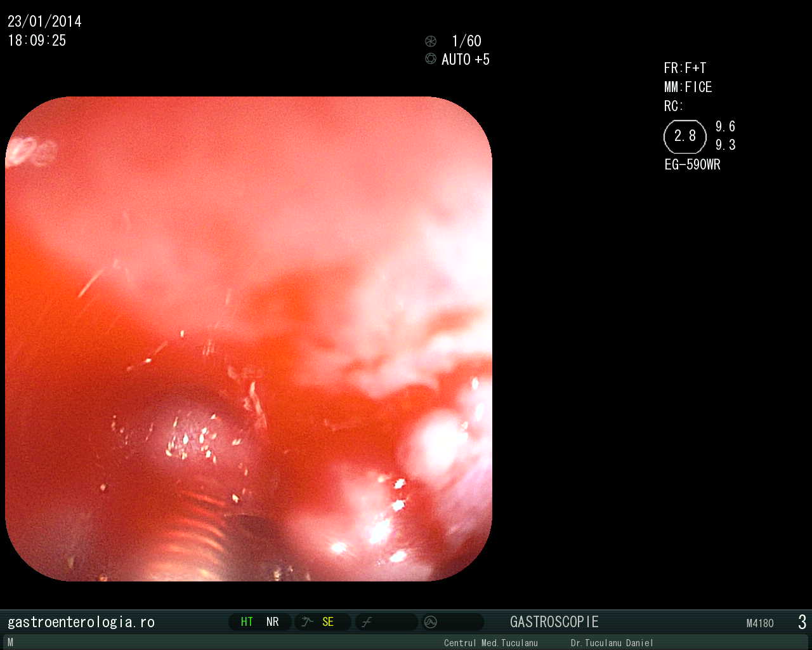
Task: Click the yellow SE indicator
Action: (328, 622)
